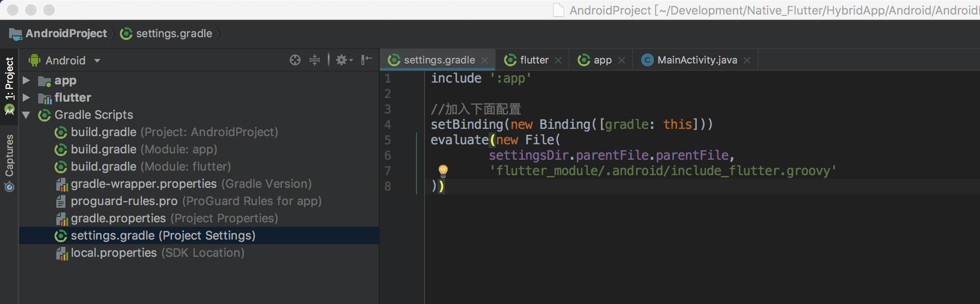Click the settings.gradle (Project Settings) file icon

61,236
